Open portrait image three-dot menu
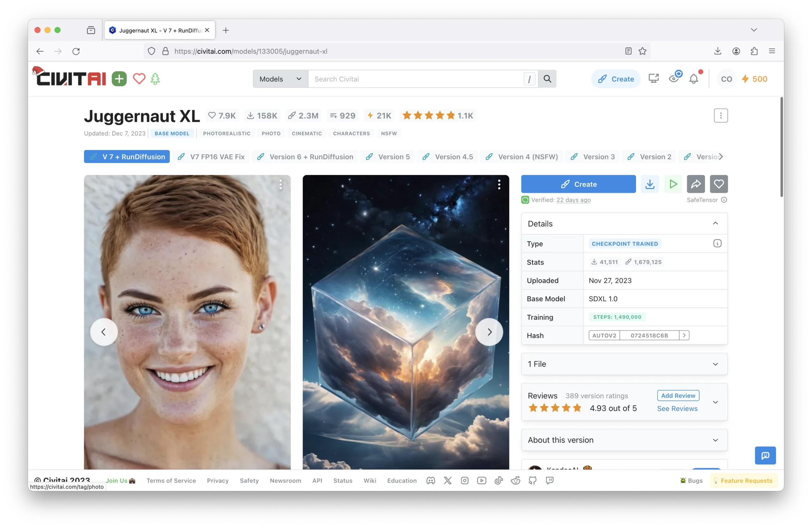The height and width of the screenshot is (528, 812). pos(280,185)
